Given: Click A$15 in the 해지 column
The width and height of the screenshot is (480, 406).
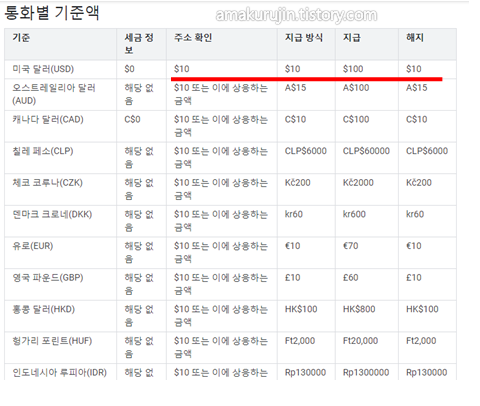Looking at the screenshot, I should [417, 88].
